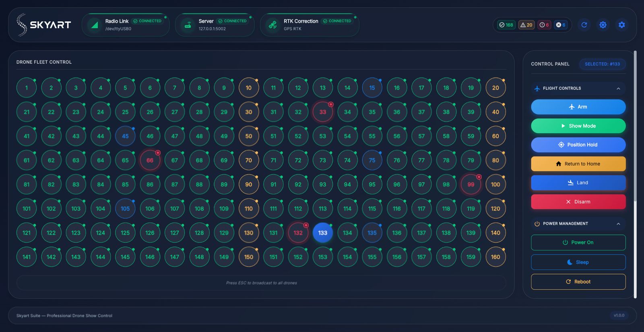
Task: Select drone 72
Action: [x=298, y=160]
